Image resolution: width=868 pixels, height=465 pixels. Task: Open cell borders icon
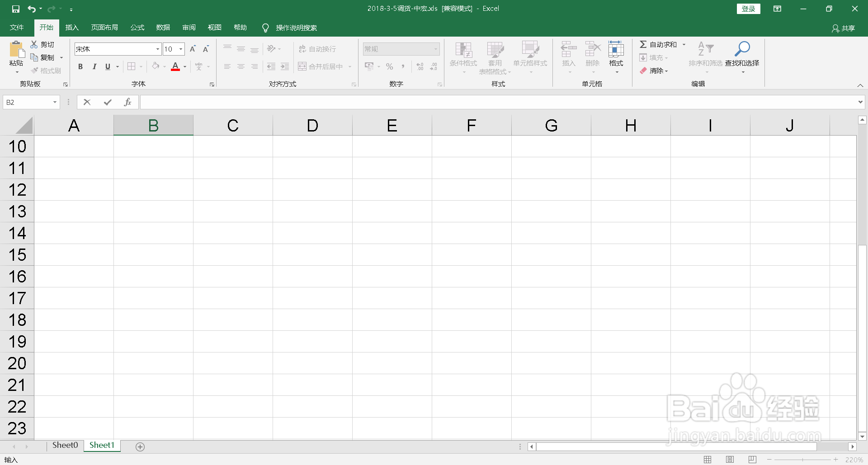point(131,66)
